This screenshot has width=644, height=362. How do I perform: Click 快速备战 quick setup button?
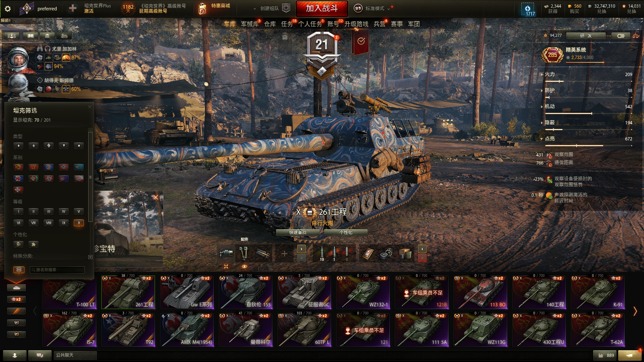[298, 232]
